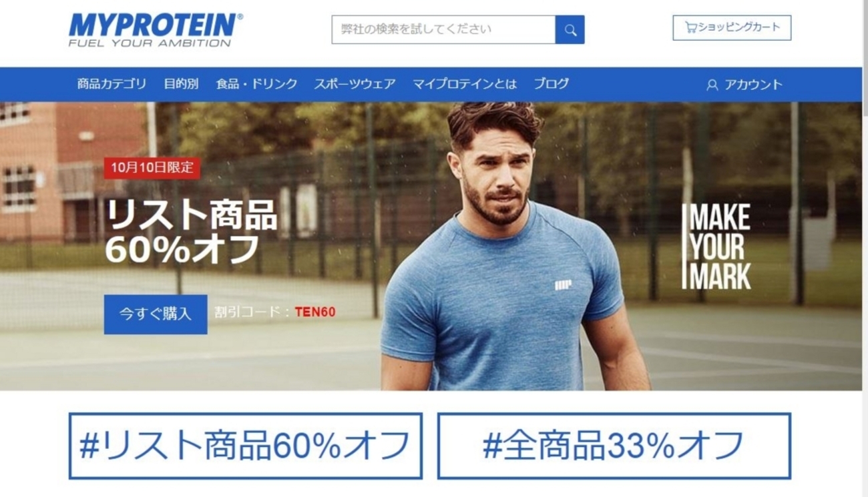Click the アカウント link
Screen dimensions: 868x497
coord(753,85)
